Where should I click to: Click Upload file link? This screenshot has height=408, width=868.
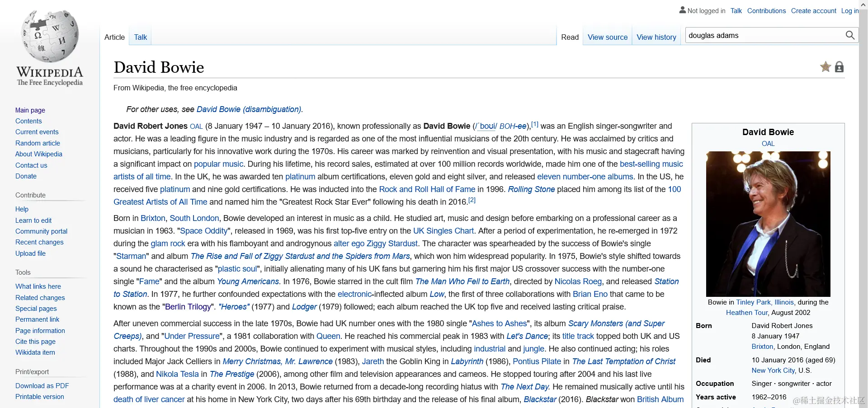[30, 253]
